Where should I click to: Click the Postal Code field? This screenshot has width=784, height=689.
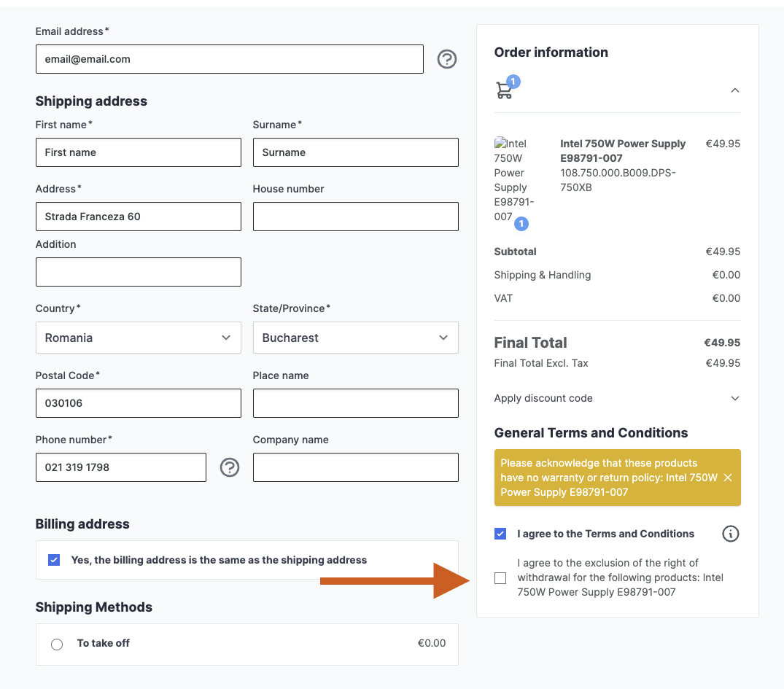[x=138, y=403]
